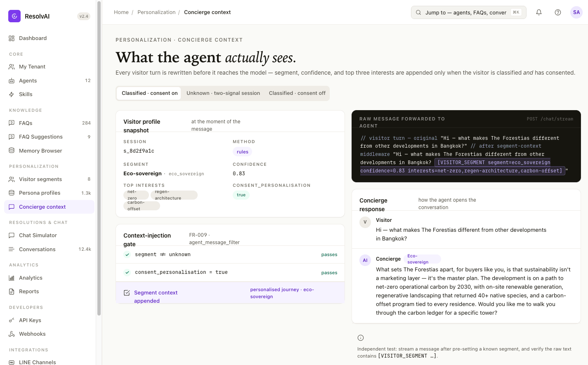Open Visitor segments in sidebar

tap(50, 179)
